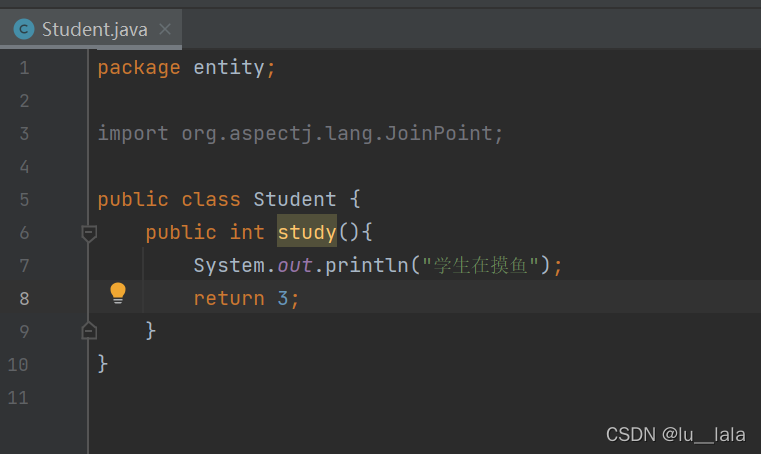
Task: Close the Student.java tab
Action: (165, 30)
